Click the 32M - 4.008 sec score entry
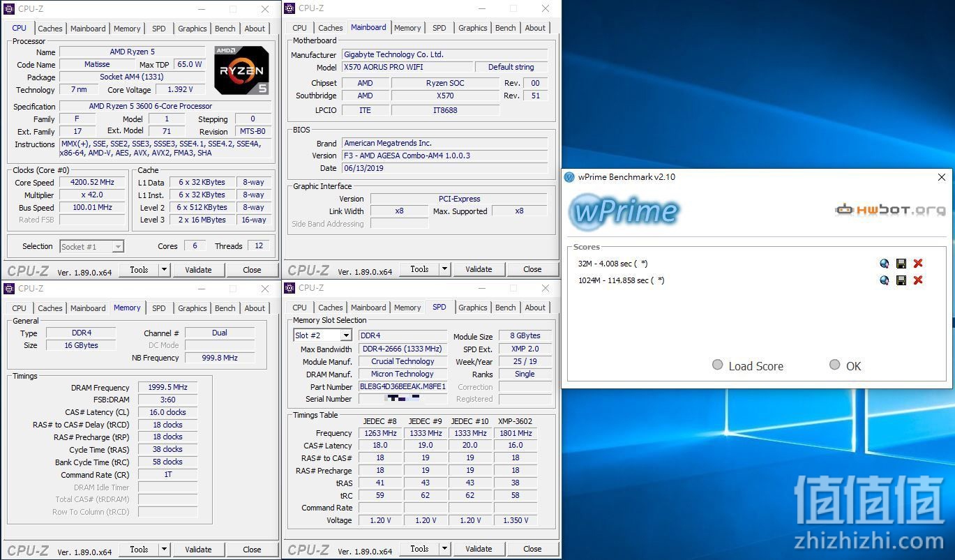Viewport: 955px width, 560px height. tap(612, 264)
